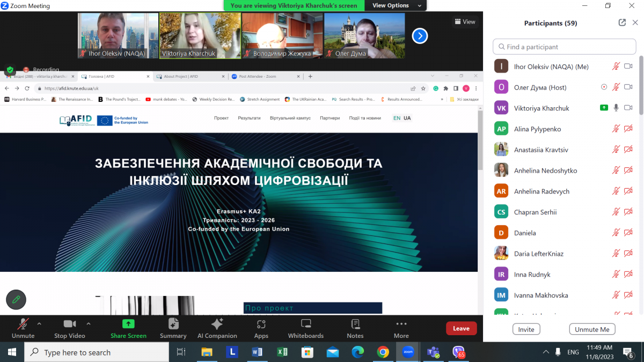Image resolution: width=644 pixels, height=362 pixels.
Task: Open the View Options dropdown
Action: [x=396, y=5]
